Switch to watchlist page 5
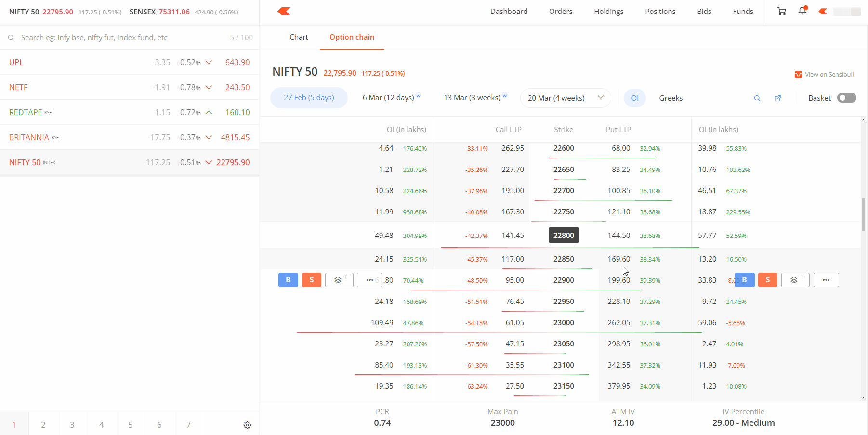Image resolution: width=868 pixels, height=435 pixels. coord(131,424)
